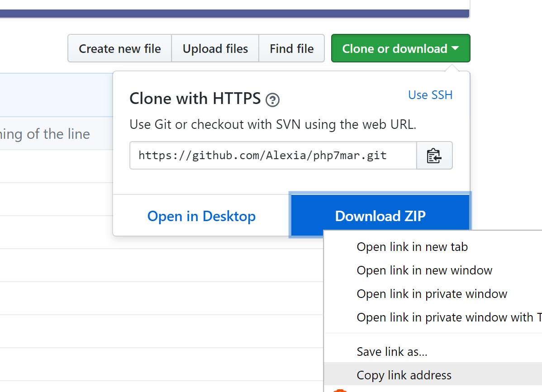542x392 pixels.
Task: Choose Open in Desktop
Action: point(201,216)
